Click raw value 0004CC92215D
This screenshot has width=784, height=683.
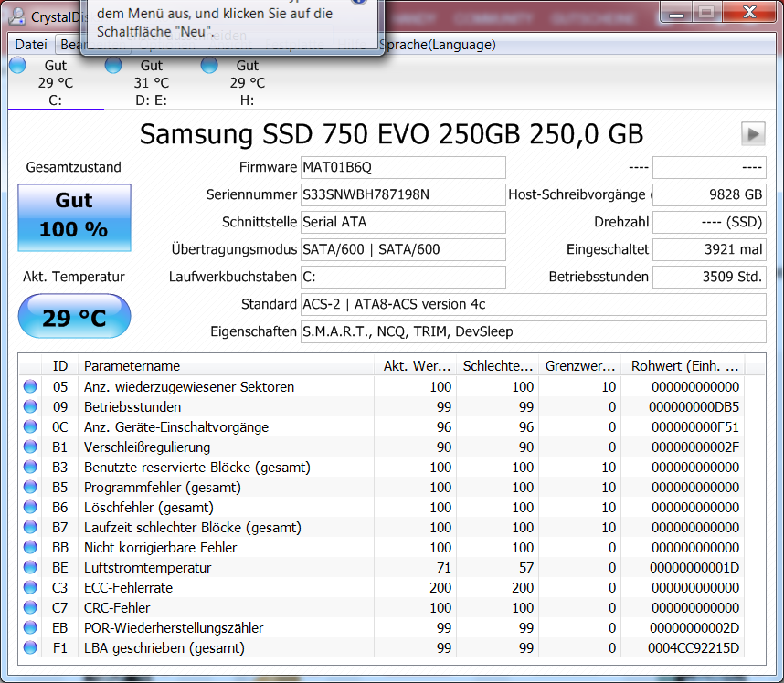pyautogui.click(x=694, y=648)
